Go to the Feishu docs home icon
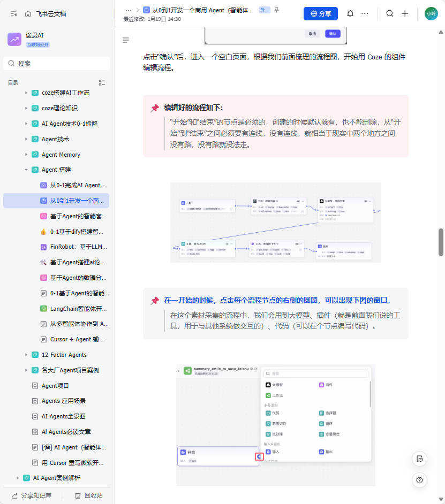The height and width of the screenshot is (504, 445). click(x=28, y=14)
